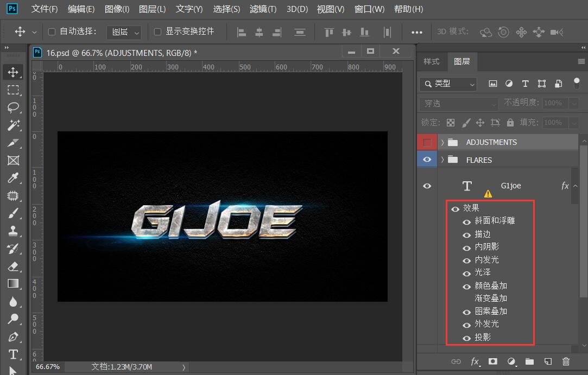The width and height of the screenshot is (588, 375).
Task: Filter layers by shape layer icon
Action: coord(541,84)
